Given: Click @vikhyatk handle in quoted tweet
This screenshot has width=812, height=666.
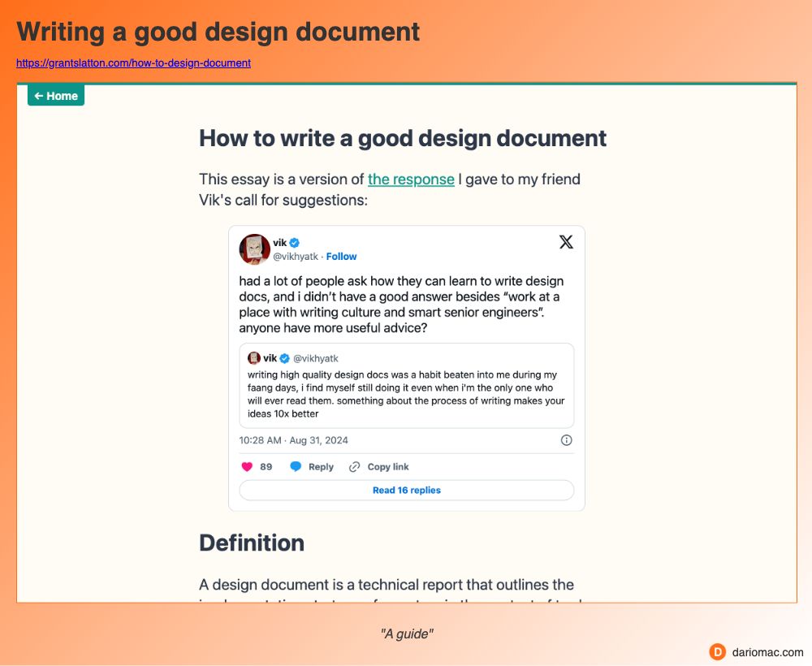Looking at the screenshot, I should (316, 358).
